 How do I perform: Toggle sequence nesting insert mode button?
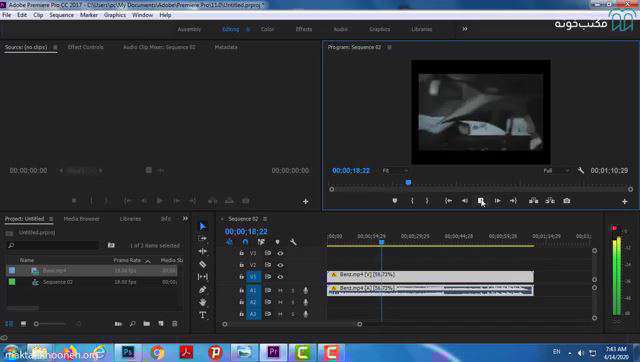(229, 242)
